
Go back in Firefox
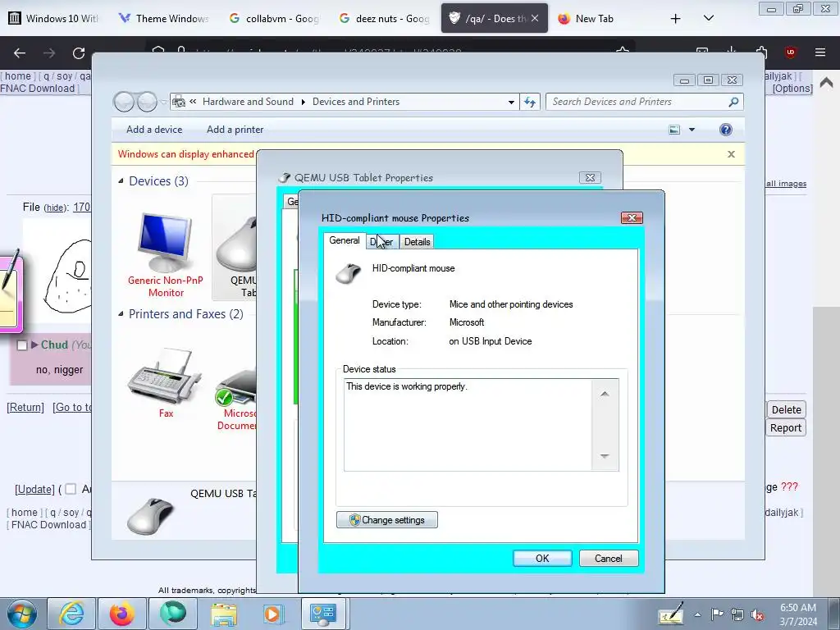click(20, 52)
